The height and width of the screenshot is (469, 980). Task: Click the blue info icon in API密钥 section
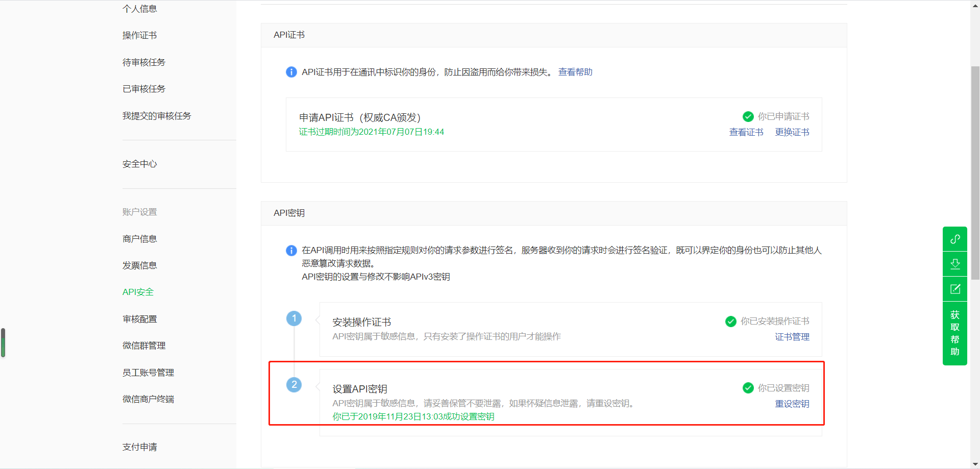291,250
